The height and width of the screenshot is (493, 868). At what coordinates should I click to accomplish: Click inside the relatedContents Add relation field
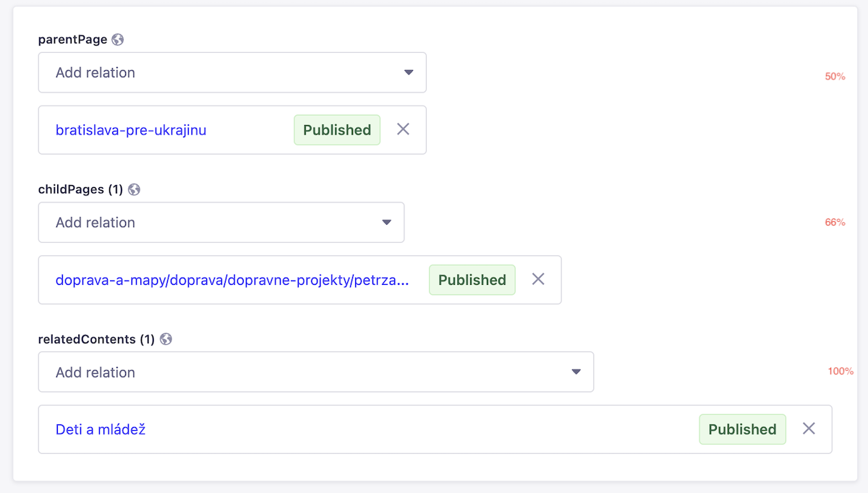tap(217, 372)
